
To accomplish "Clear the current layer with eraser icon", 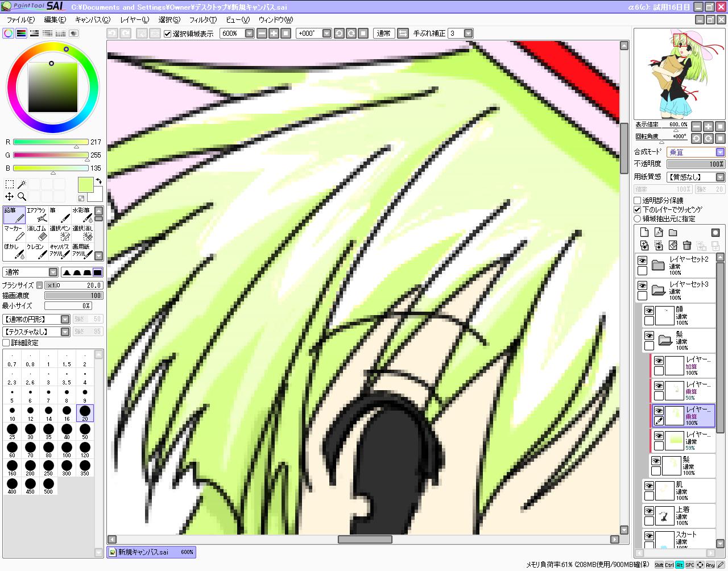I will click(x=673, y=246).
